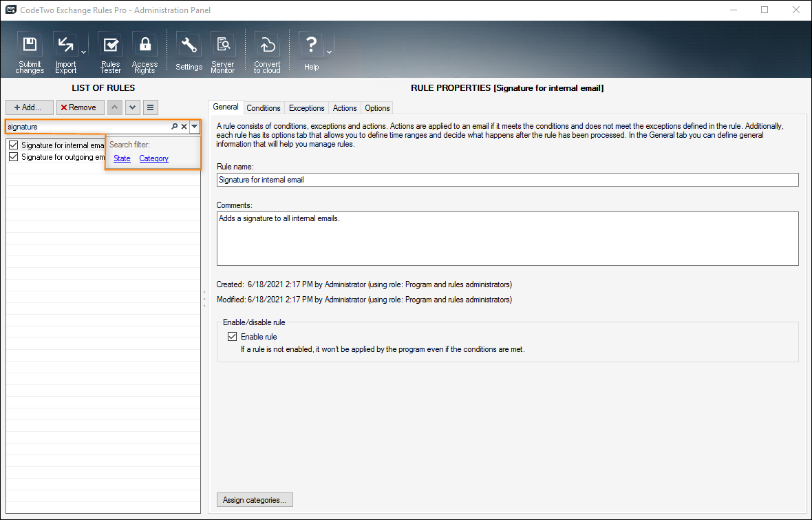The image size is (812, 520).
Task: Move rule down with arrow button
Action: tap(133, 107)
